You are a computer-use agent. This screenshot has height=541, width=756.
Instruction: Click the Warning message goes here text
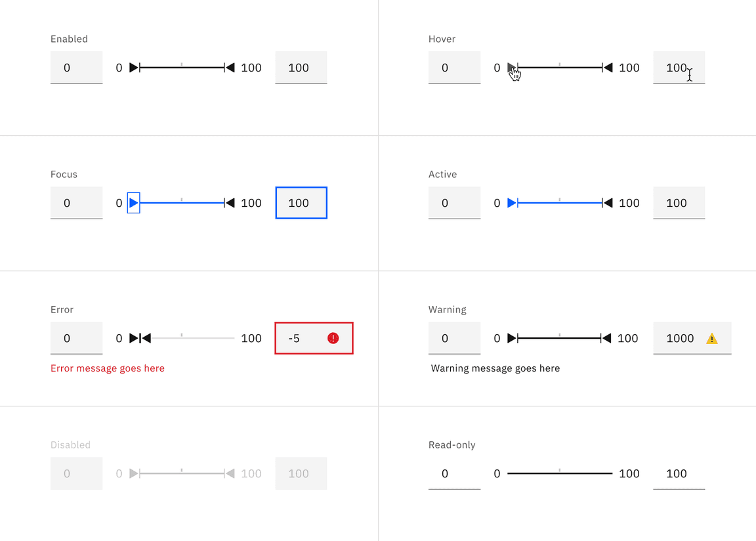click(x=495, y=368)
